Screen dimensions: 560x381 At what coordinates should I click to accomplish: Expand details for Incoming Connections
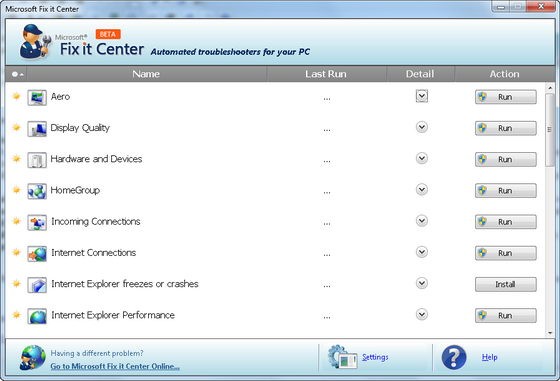click(422, 221)
